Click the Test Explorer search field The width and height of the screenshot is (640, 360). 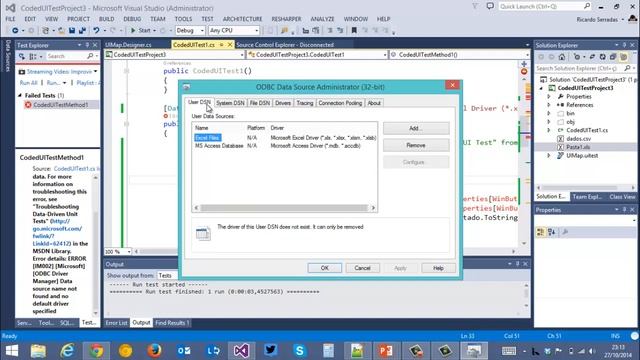point(70,56)
